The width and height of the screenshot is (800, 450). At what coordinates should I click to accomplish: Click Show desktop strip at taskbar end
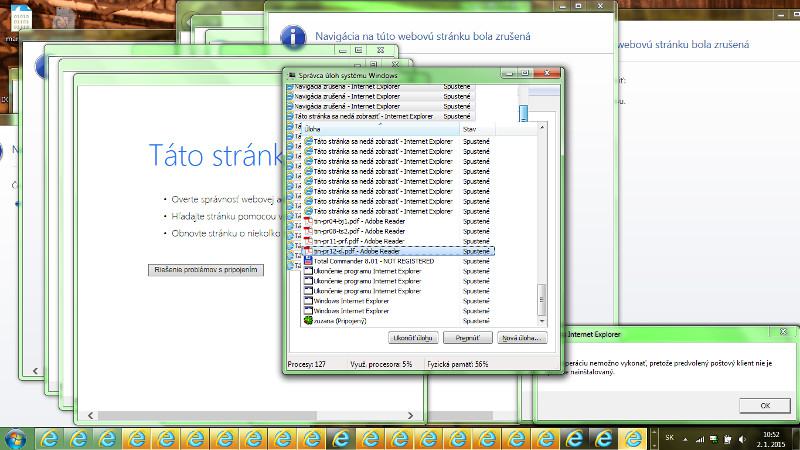tap(796, 439)
